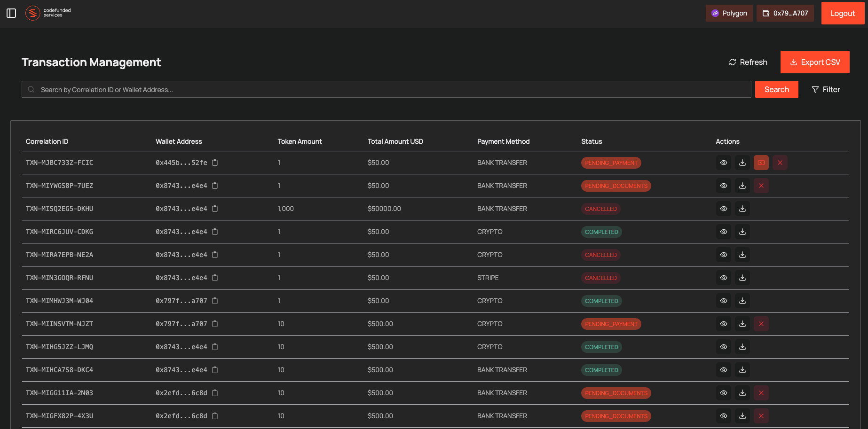Copy wallet address of TXN-MIGG11IA-2N03
This screenshot has width=868, height=429.
tap(215, 393)
